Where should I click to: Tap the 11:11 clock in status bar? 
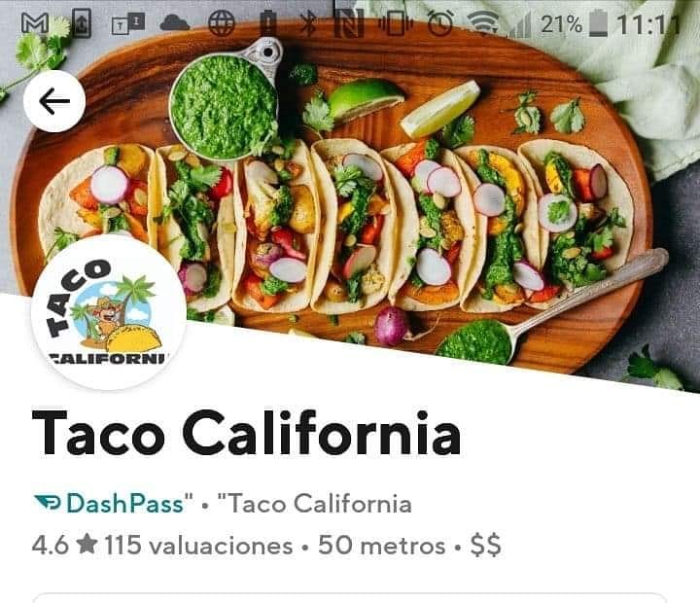pyautogui.click(x=648, y=24)
